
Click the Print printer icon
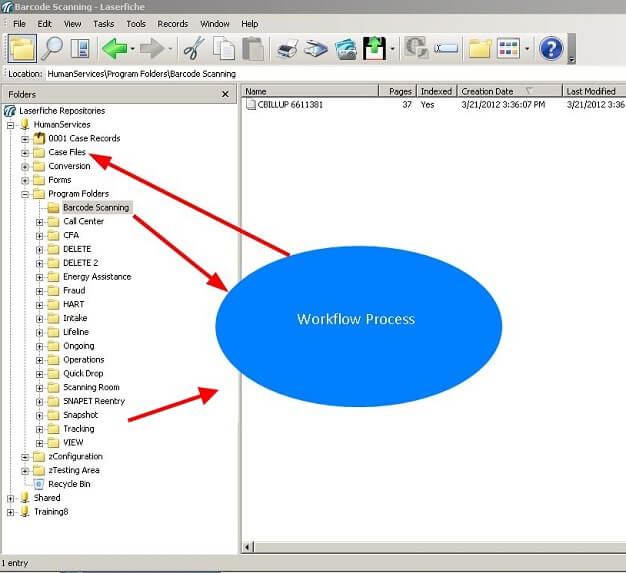click(x=287, y=49)
